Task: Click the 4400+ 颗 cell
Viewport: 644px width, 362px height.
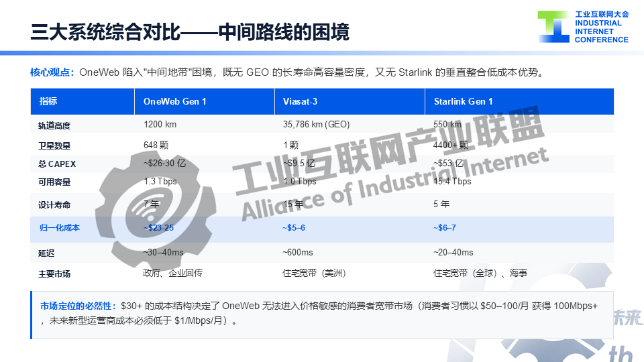Action: tap(451, 145)
